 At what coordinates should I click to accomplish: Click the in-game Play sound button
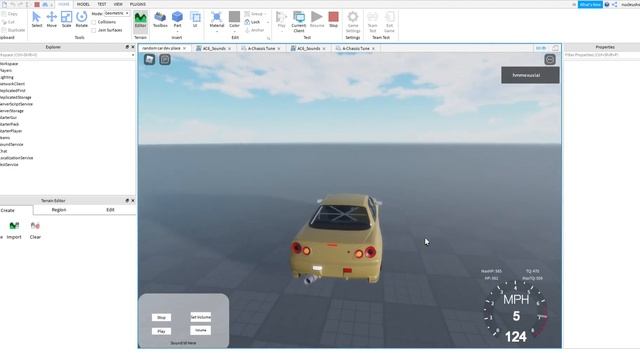[161, 331]
